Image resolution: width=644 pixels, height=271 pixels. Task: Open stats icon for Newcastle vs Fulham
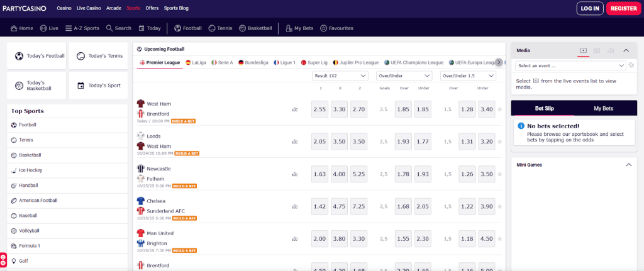point(294,174)
